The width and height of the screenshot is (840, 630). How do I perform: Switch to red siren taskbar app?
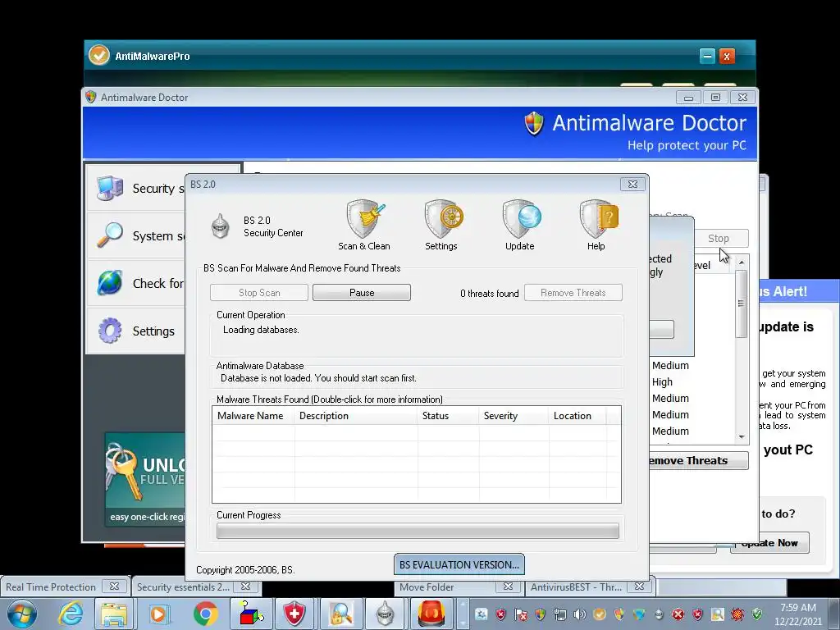coord(431,614)
